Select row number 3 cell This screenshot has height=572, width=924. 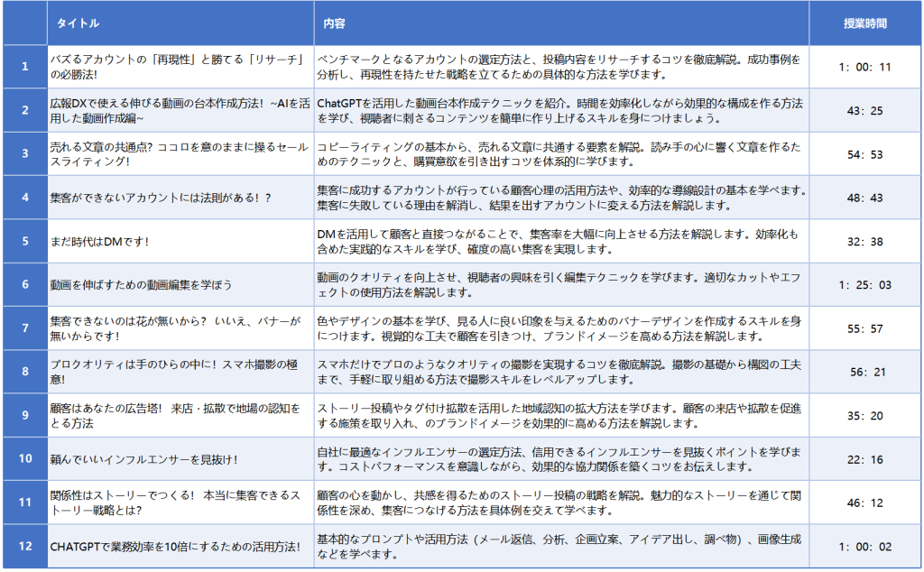(24, 153)
